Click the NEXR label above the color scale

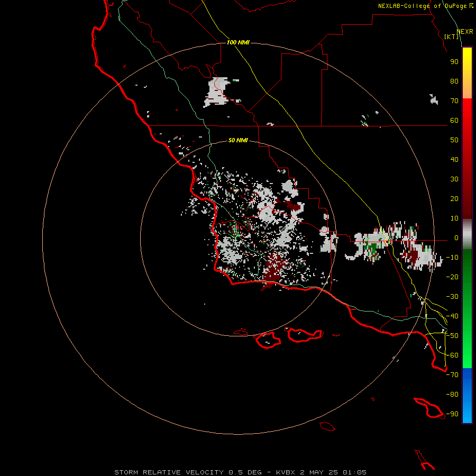coord(465,32)
